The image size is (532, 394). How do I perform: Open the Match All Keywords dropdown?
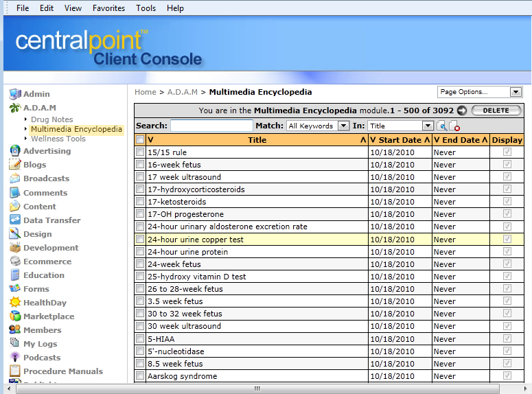point(318,126)
